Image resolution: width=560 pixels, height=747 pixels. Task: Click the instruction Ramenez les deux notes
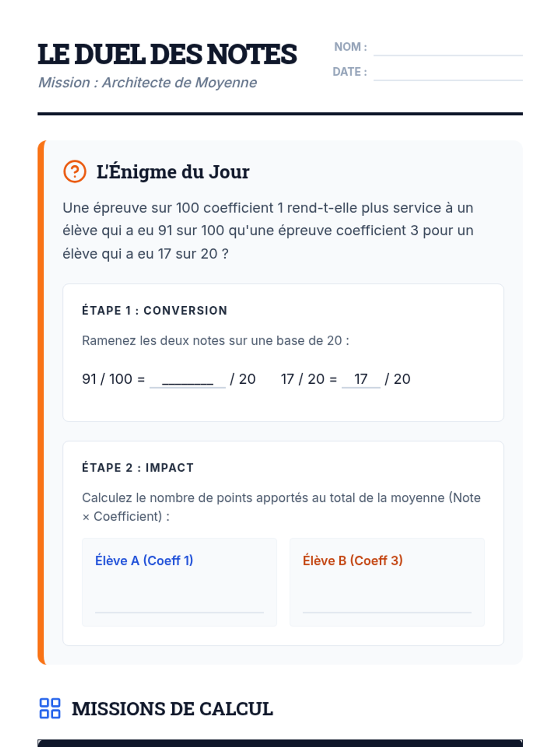pos(216,340)
